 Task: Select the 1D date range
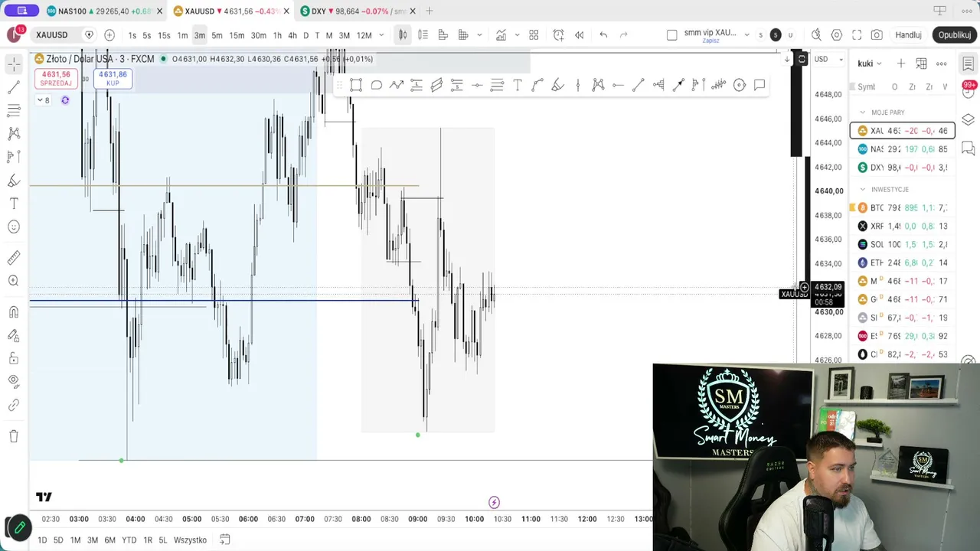[x=42, y=540]
